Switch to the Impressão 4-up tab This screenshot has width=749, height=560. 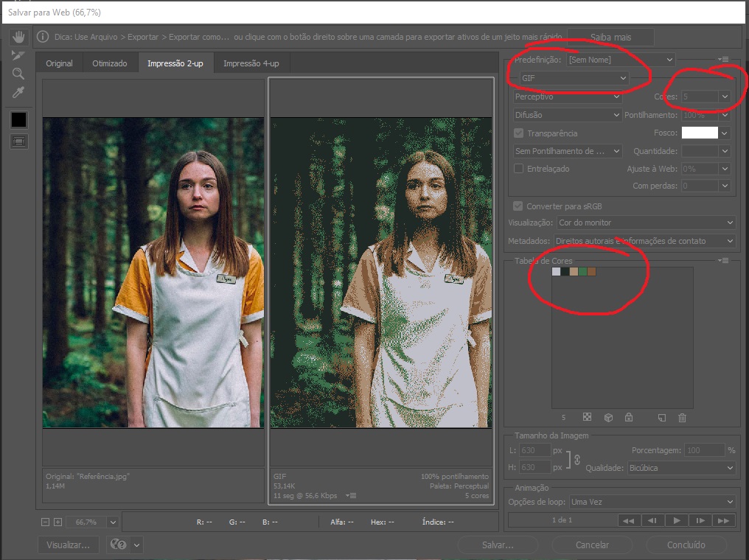[x=251, y=63]
